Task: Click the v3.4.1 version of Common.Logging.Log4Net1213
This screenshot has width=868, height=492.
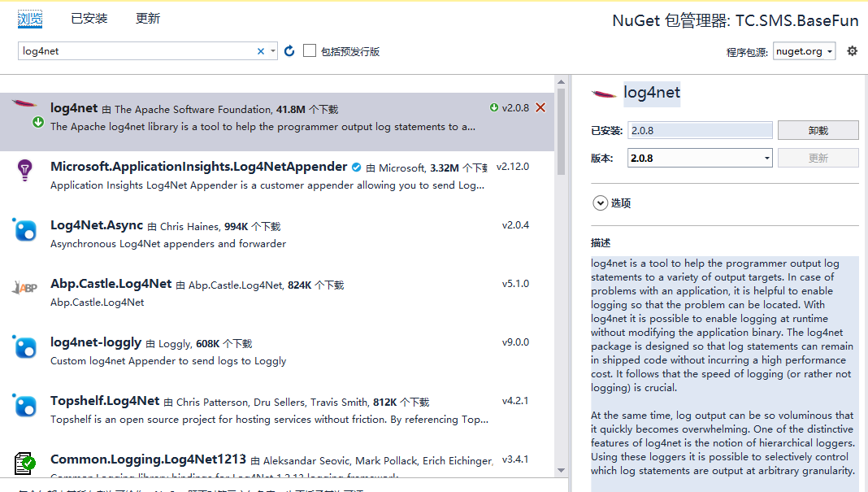Action: [x=515, y=459]
